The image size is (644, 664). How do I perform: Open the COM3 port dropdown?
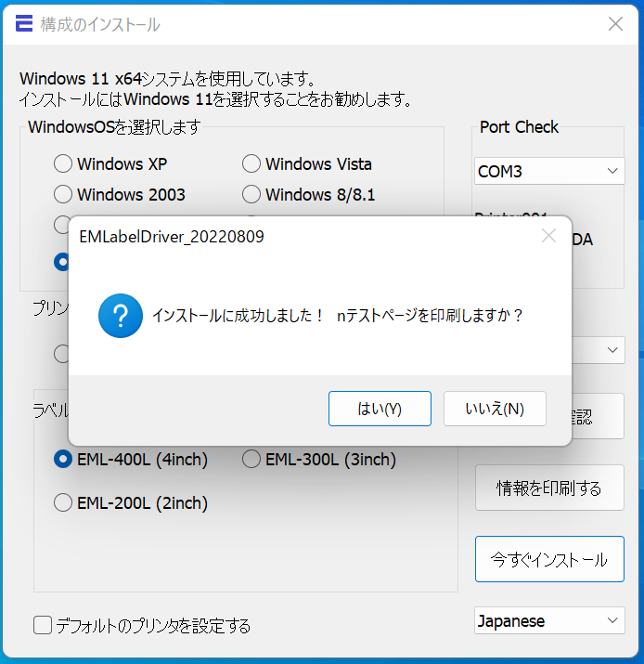point(549,171)
